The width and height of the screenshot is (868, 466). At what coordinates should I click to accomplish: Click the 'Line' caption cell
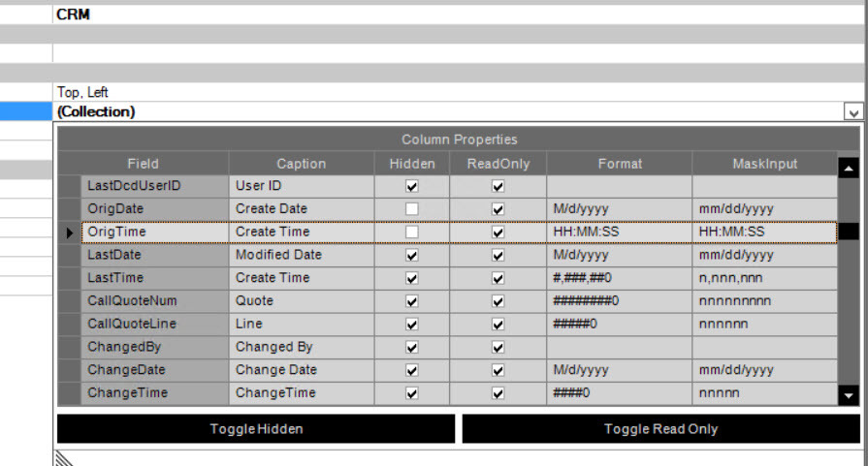pyautogui.click(x=302, y=324)
